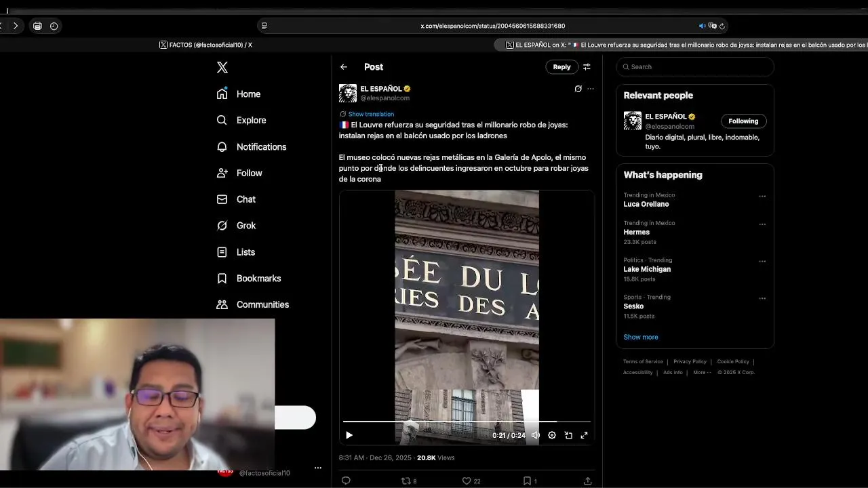Image resolution: width=868 pixels, height=488 pixels.
Task: Open Lists in sidebar
Action: pos(236,252)
